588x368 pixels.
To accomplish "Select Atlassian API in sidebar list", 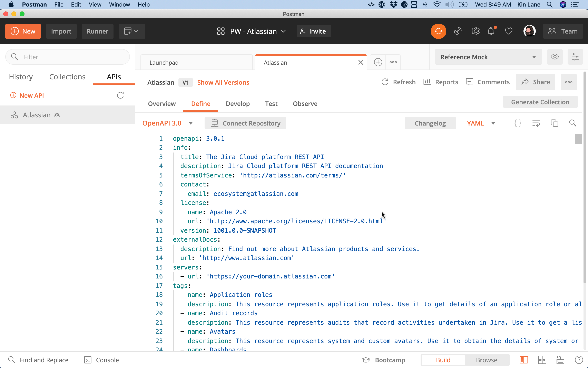I will click(67, 115).
